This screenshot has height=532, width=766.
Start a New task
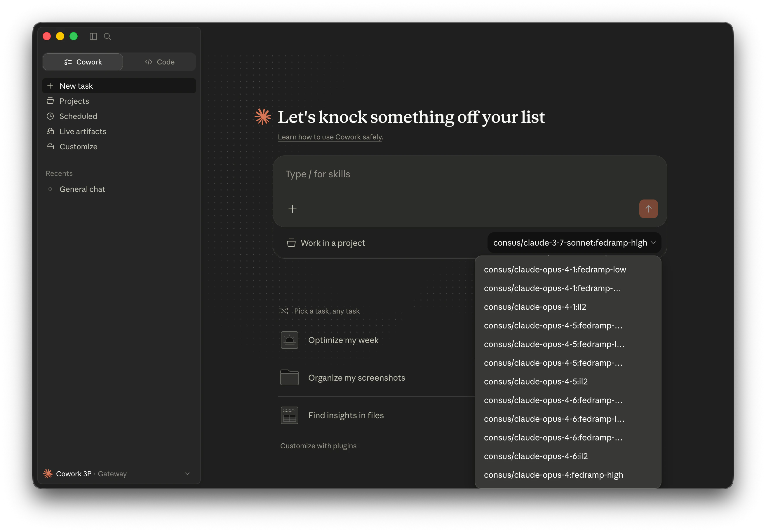119,86
